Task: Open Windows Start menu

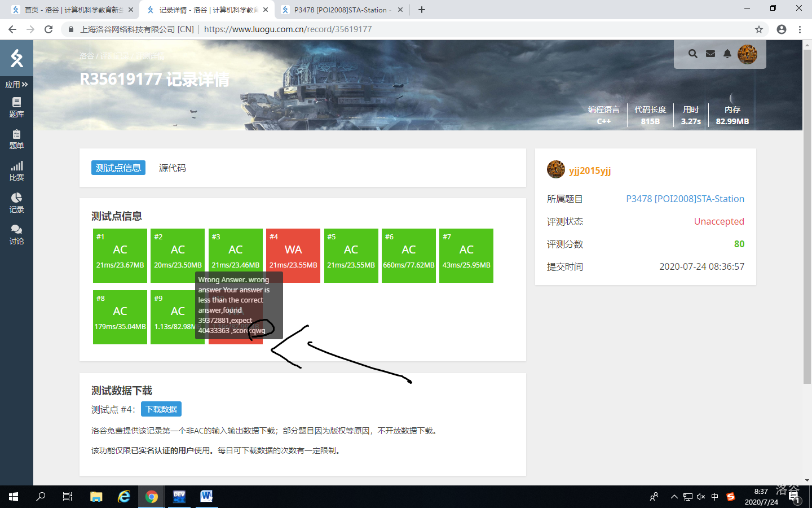Action: click(14, 497)
